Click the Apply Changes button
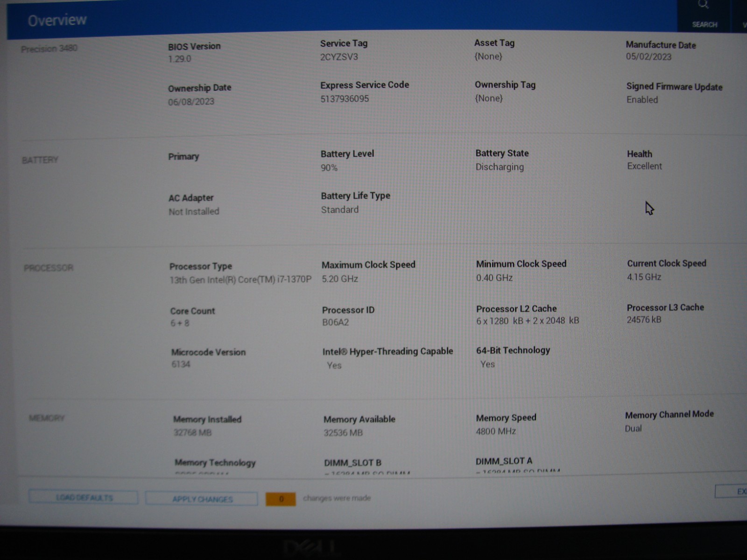The width and height of the screenshot is (747, 560). tap(202, 499)
